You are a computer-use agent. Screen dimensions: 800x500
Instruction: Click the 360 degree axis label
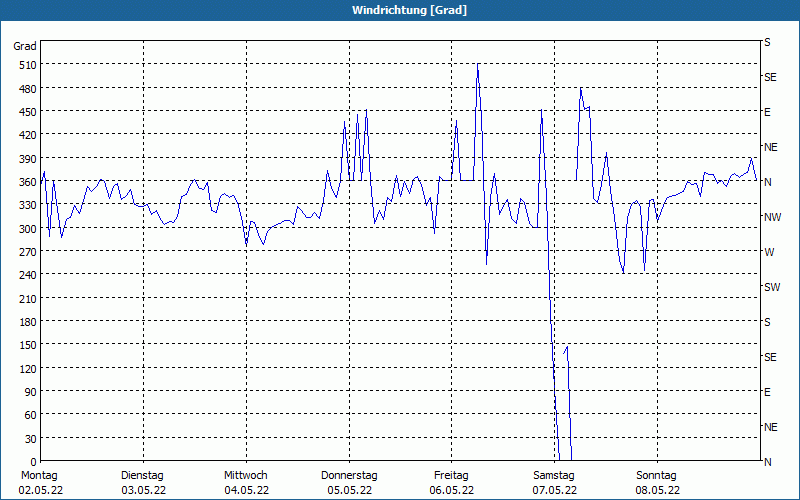click(25, 181)
